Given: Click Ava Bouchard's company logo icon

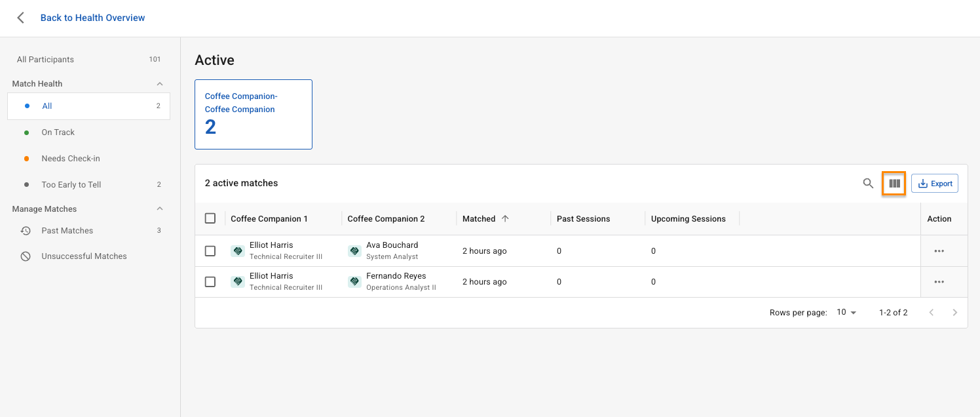Looking at the screenshot, I should 354,250.
